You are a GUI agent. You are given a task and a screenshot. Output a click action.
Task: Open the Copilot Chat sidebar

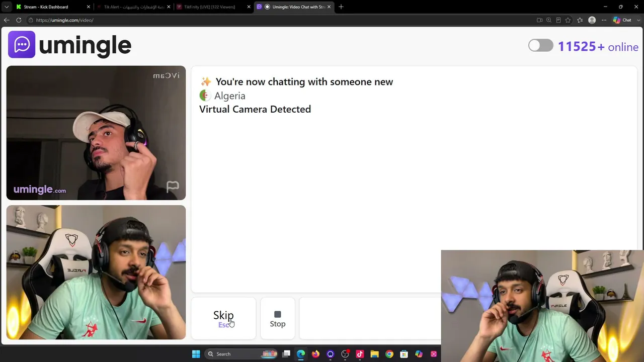pos(622,20)
